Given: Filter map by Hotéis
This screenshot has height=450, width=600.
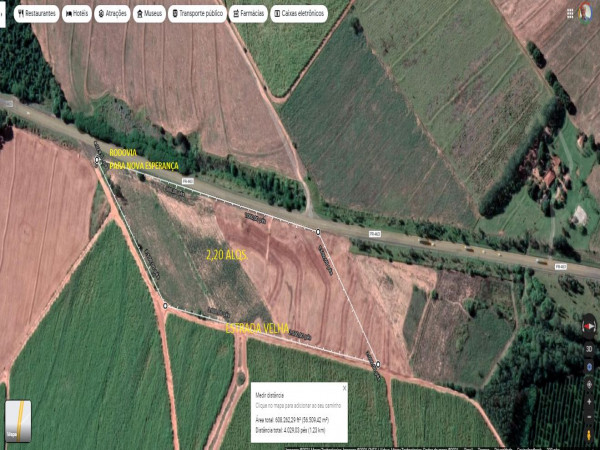Looking at the screenshot, I should pyautogui.click(x=76, y=14).
